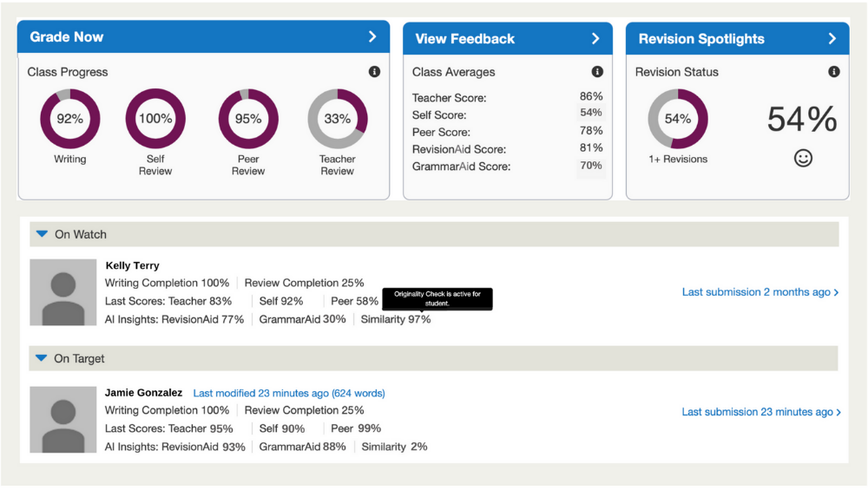Viewport: 868px width, 490px height.
Task: Collapse the On Target section
Action: 42,358
